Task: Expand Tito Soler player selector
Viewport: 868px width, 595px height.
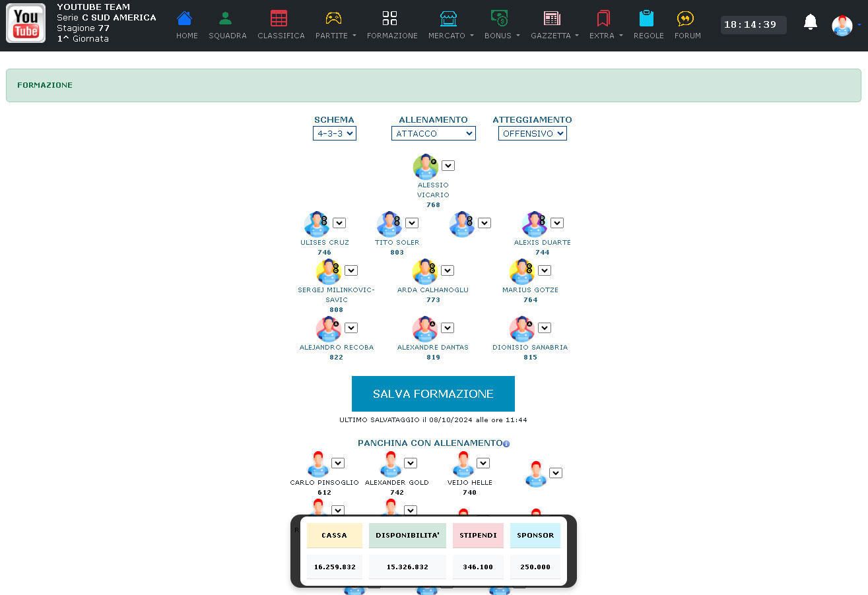Action: 412,223
